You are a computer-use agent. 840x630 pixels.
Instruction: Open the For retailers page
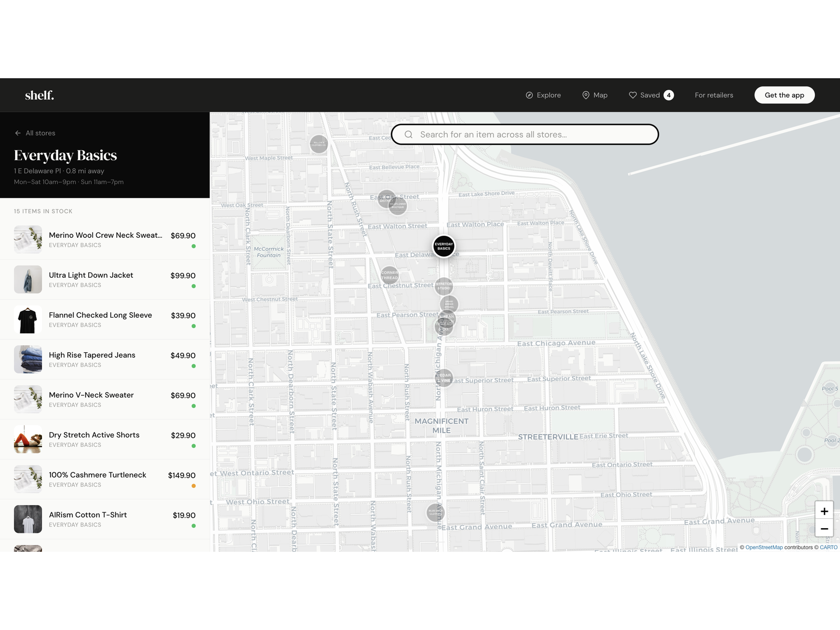point(714,95)
